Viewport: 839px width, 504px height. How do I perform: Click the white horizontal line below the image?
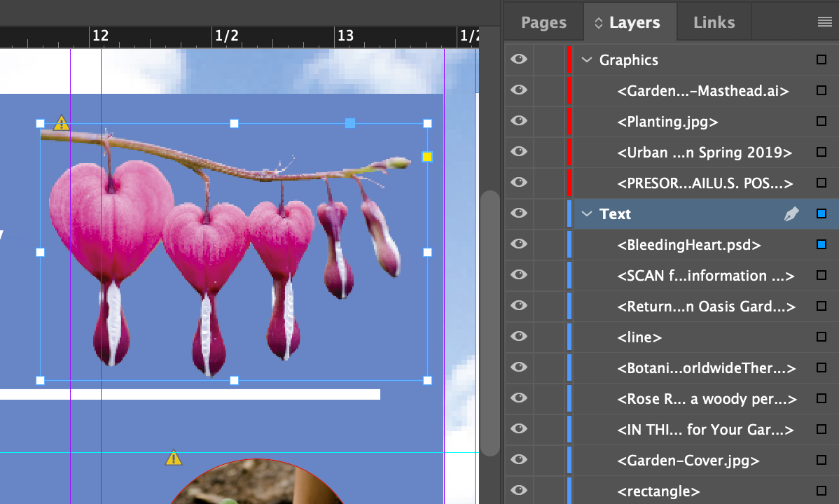tap(190, 394)
